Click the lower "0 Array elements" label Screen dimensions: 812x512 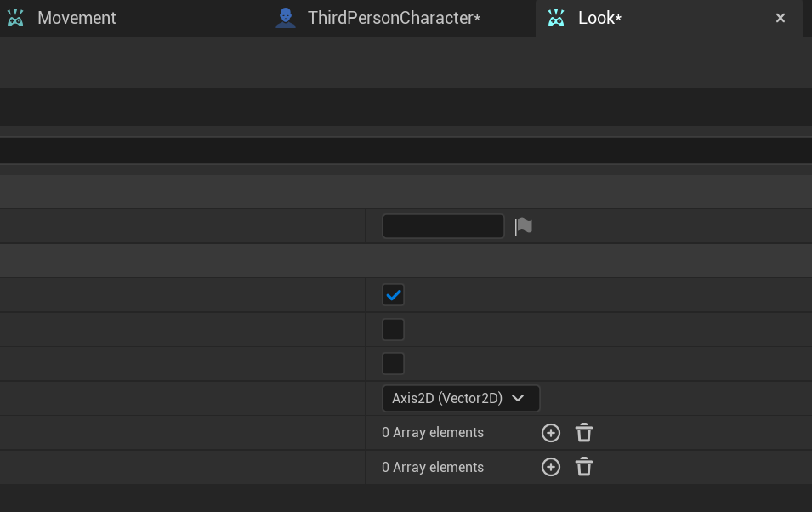tap(433, 467)
